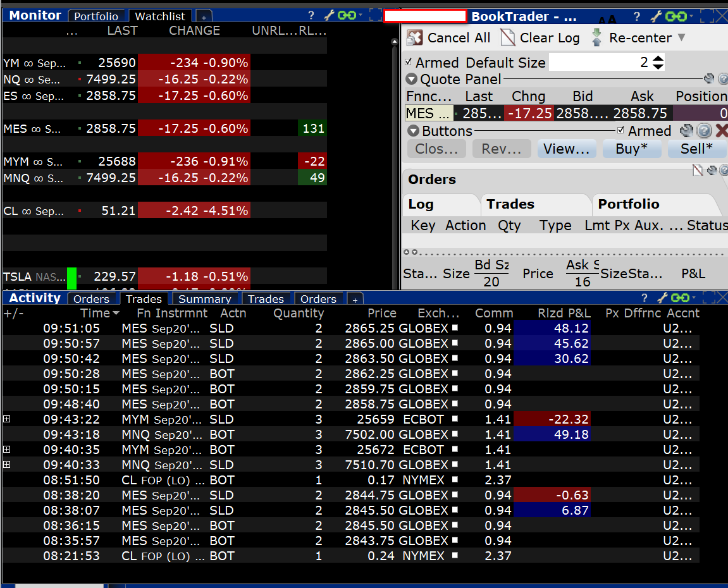Viewport: 728px width, 588px height.
Task: Open the Re-center dropdown arrow
Action: click(x=681, y=37)
